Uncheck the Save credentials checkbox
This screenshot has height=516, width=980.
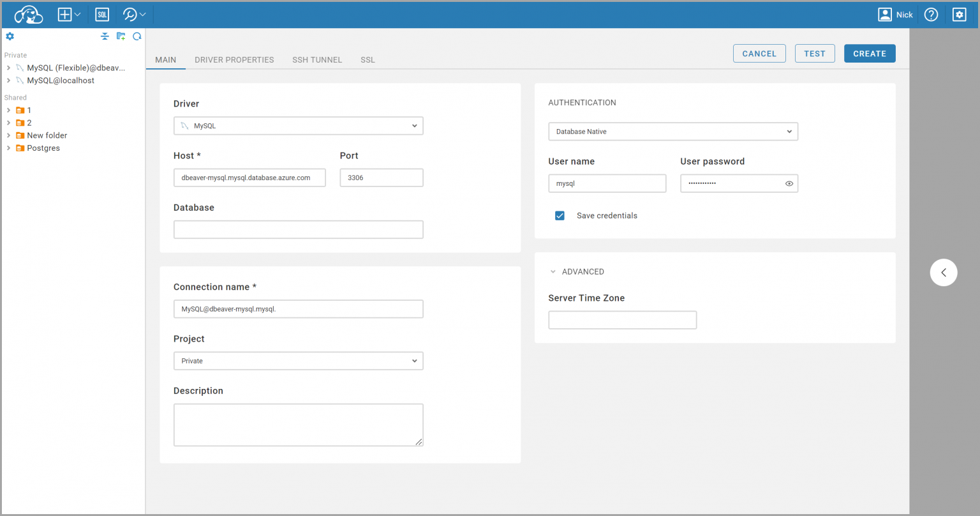pyautogui.click(x=560, y=215)
